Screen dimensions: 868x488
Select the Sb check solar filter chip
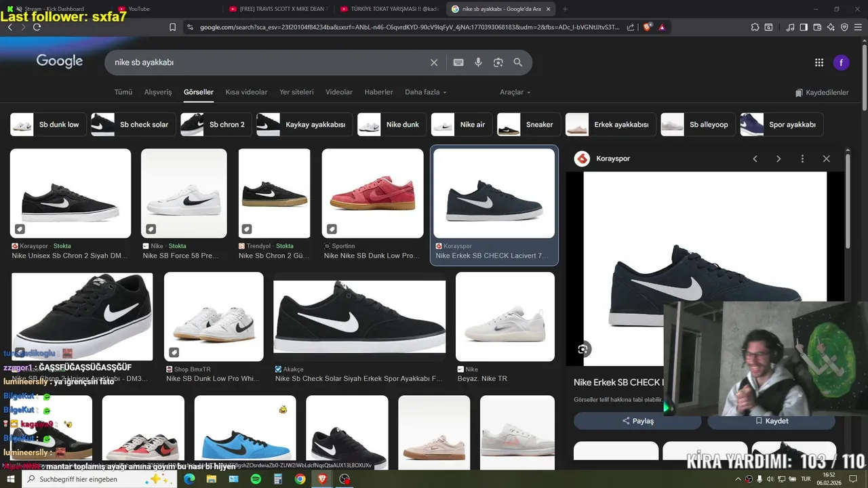click(x=134, y=125)
